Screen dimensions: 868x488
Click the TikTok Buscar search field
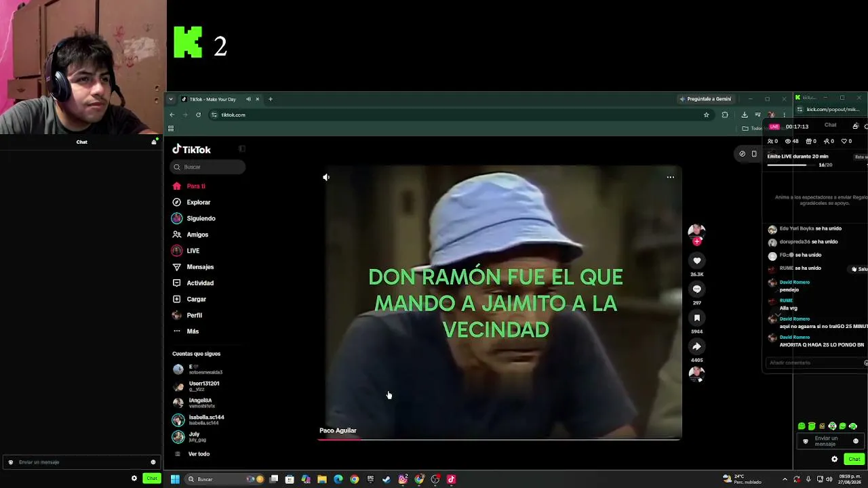[208, 167]
